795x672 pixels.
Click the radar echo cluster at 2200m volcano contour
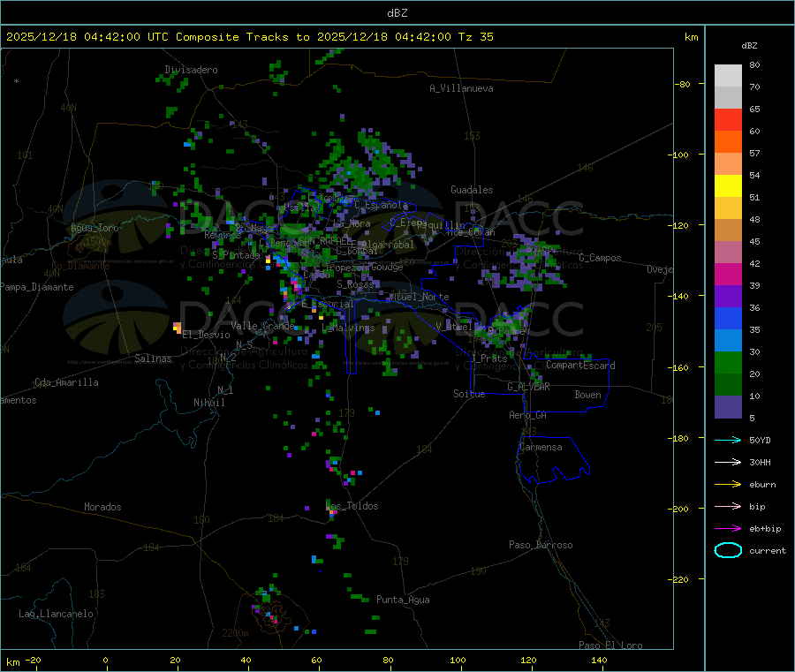(268, 606)
